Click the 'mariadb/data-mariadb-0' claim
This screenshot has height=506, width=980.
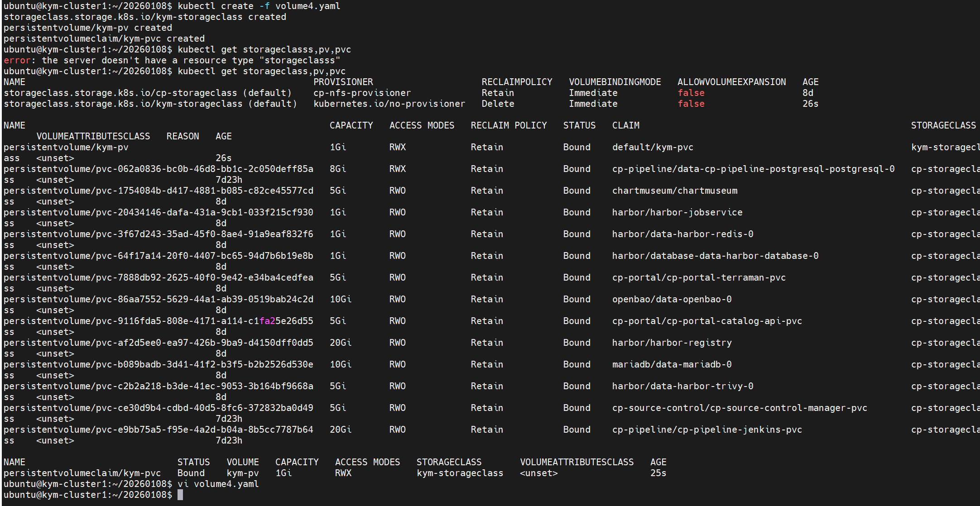(672, 364)
